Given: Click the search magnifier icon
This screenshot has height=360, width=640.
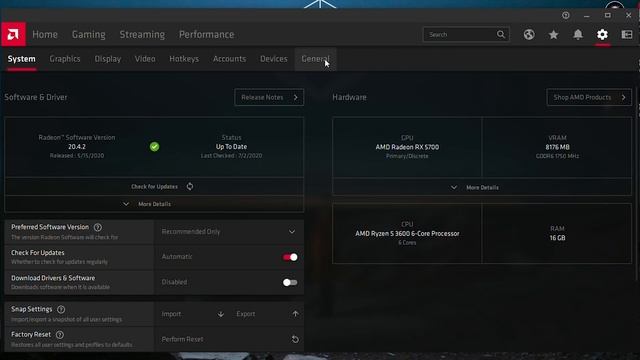Looking at the screenshot, I should pyautogui.click(x=501, y=35).
